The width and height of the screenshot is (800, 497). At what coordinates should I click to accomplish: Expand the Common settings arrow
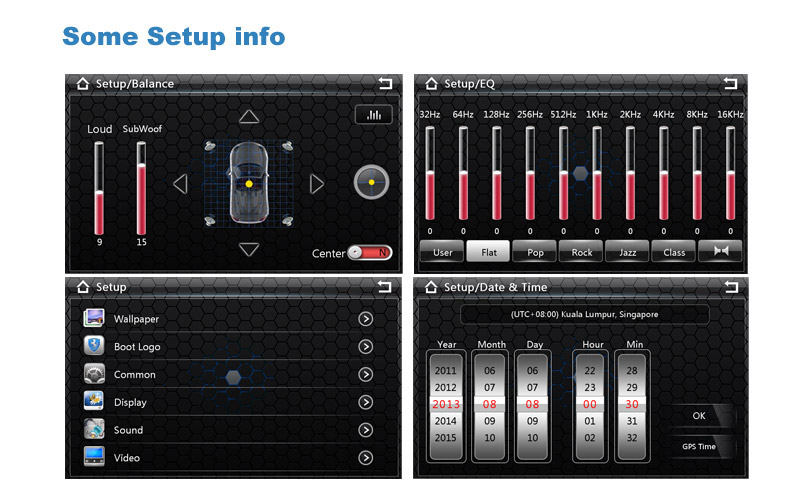click(x=366, y=375)
